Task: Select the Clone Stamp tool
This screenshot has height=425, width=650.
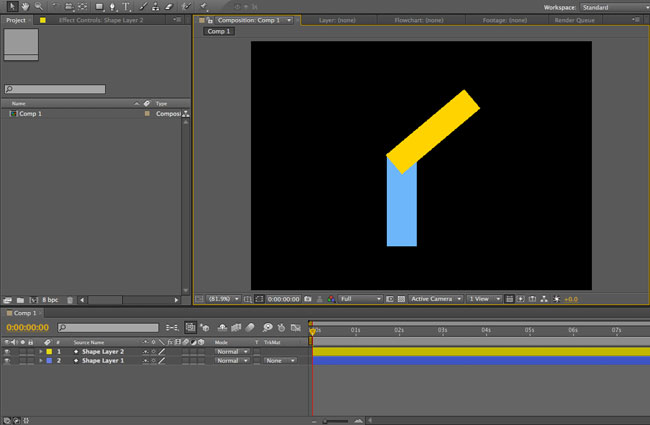Action: pos(155,7)
